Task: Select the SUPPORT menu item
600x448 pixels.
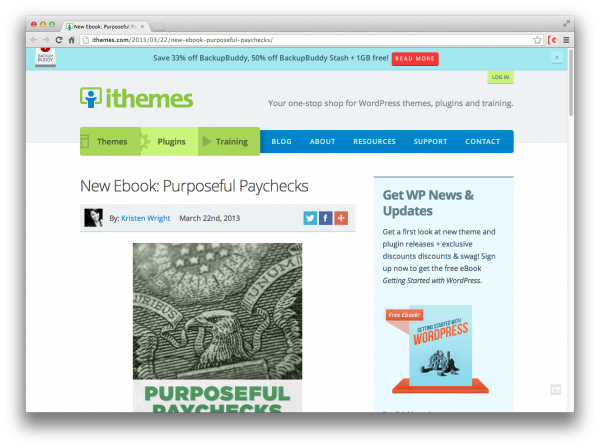Action: [430, 142]
